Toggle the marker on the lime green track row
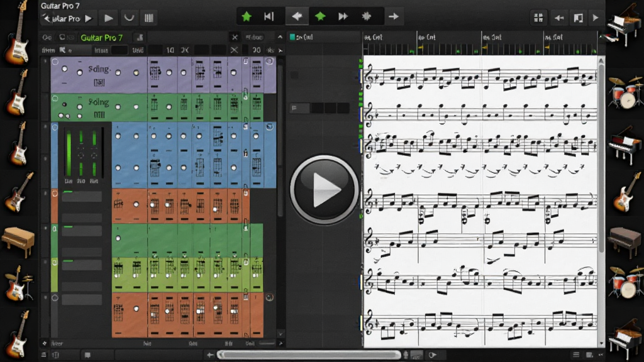Viewport: 644px width, 362px height. point(55,263)
